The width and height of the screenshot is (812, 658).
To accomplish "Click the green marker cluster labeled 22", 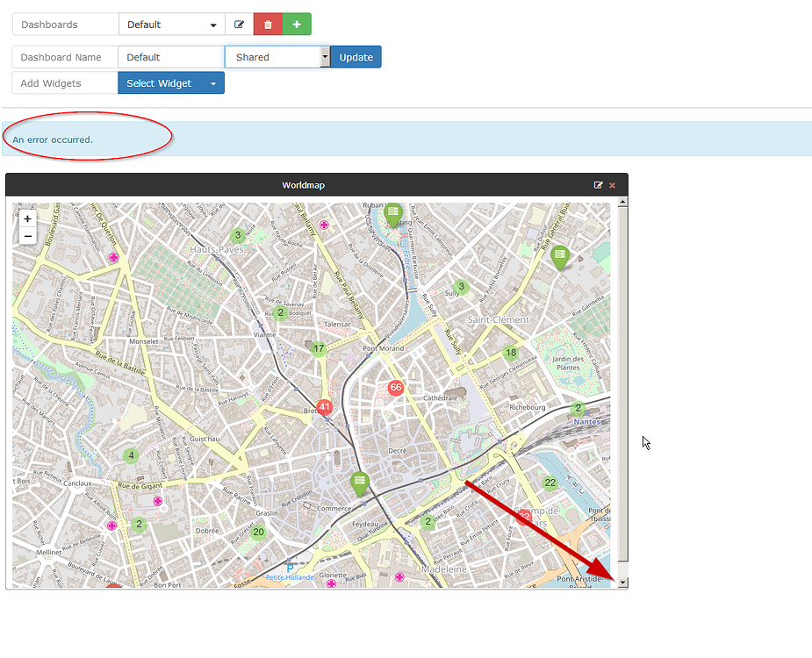I will [x=550, y=483].
